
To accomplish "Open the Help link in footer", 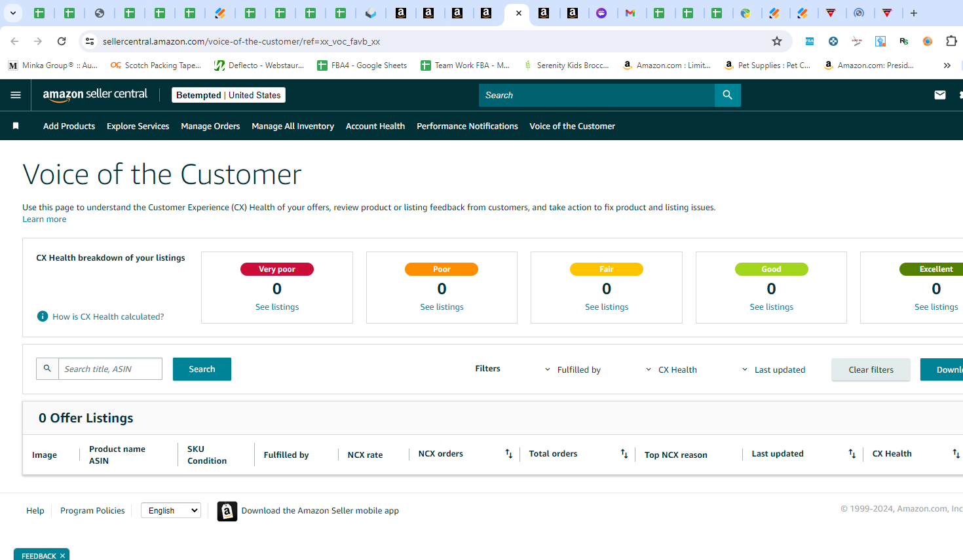I will (35, 510).
